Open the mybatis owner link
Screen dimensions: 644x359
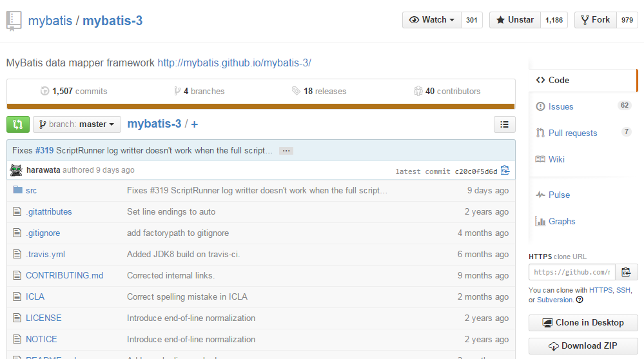[x=50, y=21]
